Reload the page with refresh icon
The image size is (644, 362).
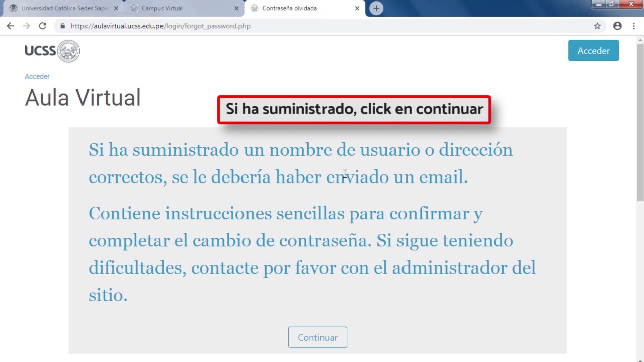click(x=43, y=26)
